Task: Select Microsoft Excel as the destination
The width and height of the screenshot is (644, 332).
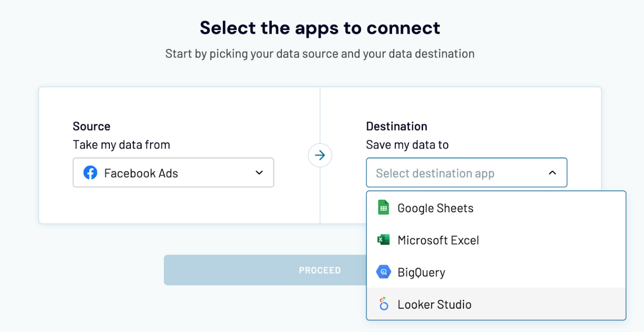Action: (438, 239)
